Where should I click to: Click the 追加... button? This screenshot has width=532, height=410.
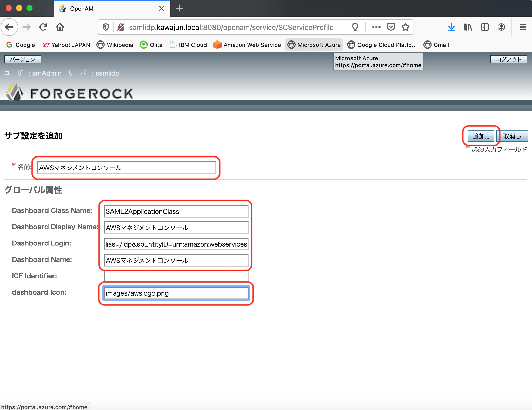(481, 136)
